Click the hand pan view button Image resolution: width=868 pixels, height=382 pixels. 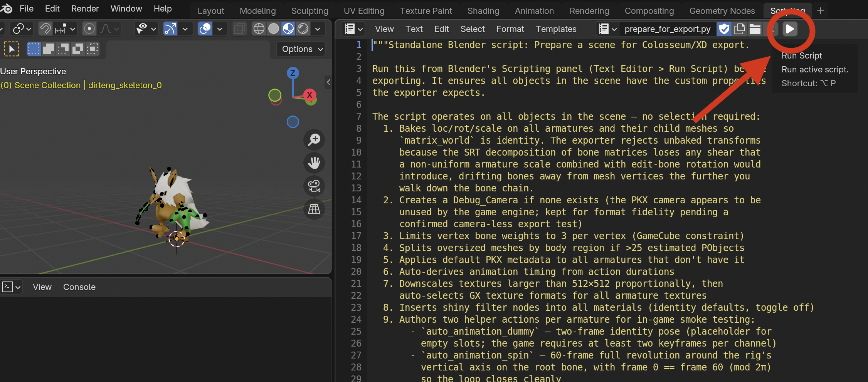(314, 163)
